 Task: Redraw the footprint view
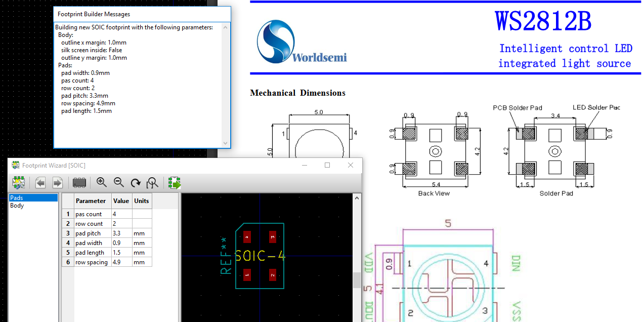pyautogui.click(x=136, y=183)
